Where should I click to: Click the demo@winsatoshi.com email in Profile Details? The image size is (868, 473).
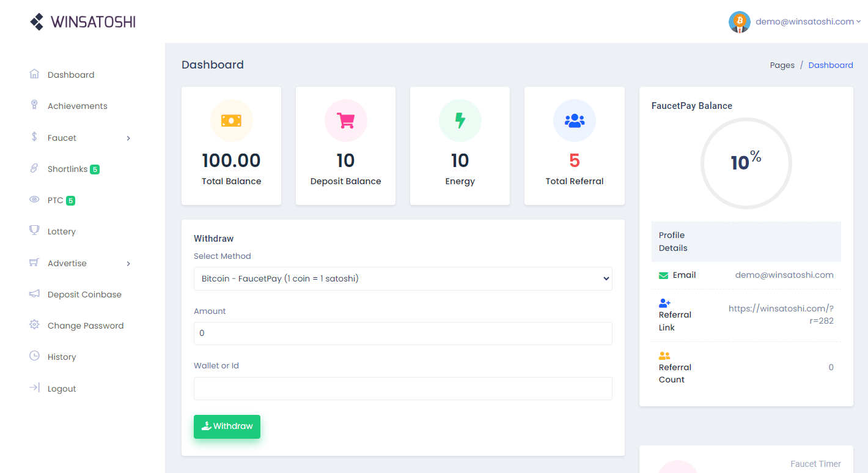click(x=784, y=275)
